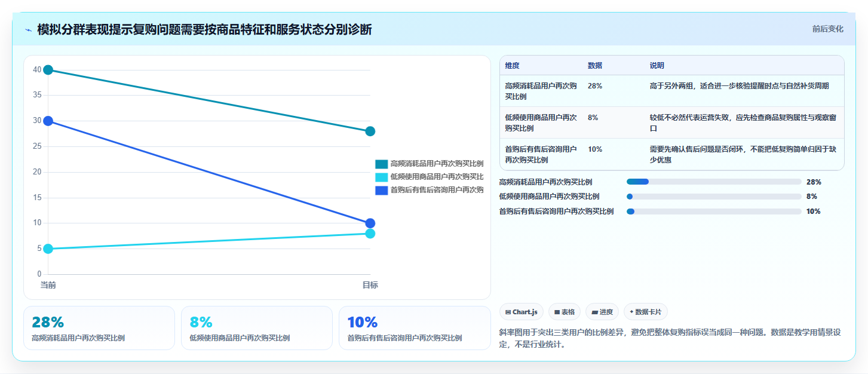
Task: Click the footnote starting 斜率图用于突出
Action: (x=670, y=338)
